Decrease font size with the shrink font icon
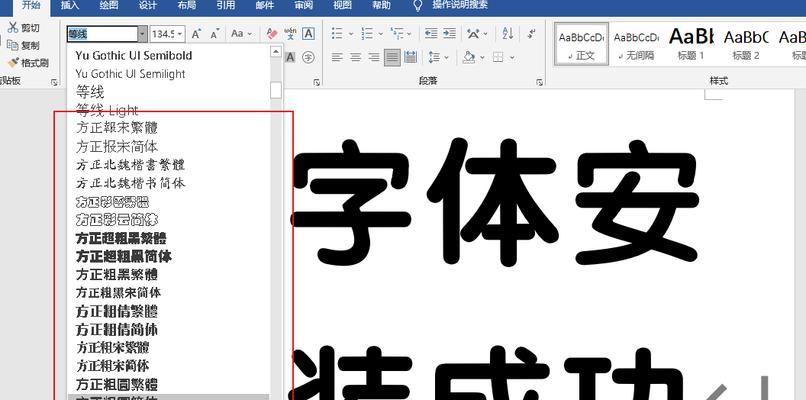 point(215,34)
